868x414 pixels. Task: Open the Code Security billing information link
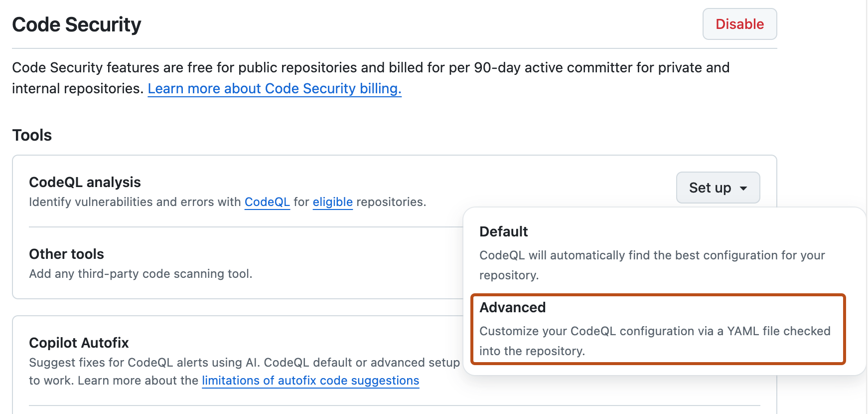(275, 88)
